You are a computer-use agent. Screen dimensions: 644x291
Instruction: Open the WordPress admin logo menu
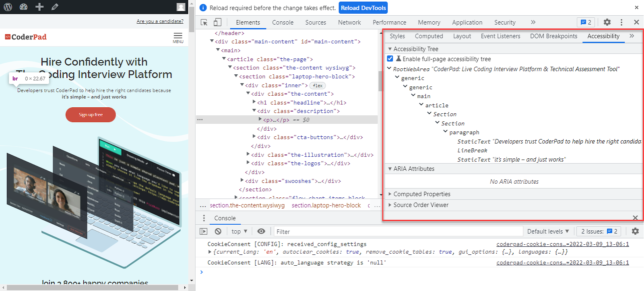point(8,7)
